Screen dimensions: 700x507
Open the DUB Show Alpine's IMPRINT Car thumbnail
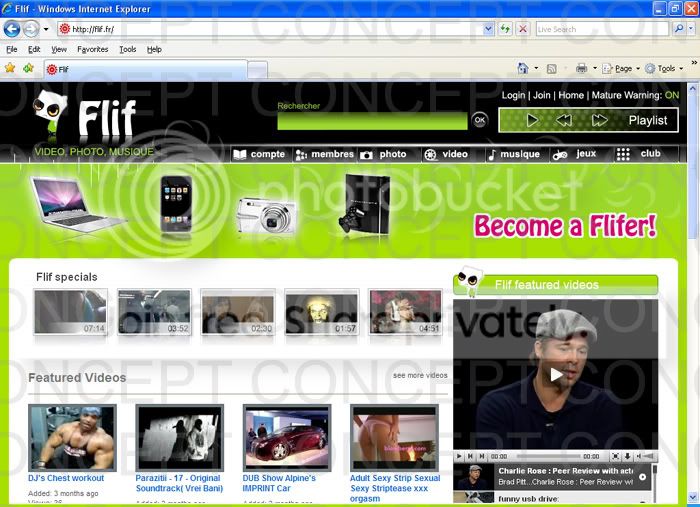coord(287,437)
